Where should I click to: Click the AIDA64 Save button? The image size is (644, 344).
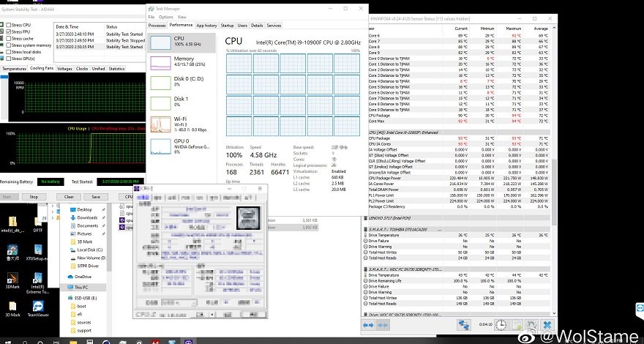tap(96, 197)
